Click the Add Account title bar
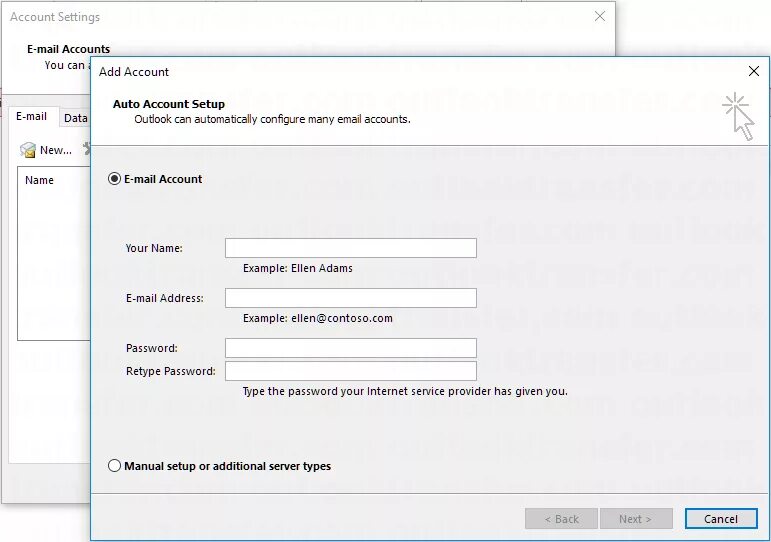The width and height of the screenshot is (771, 542). point(400,72)
